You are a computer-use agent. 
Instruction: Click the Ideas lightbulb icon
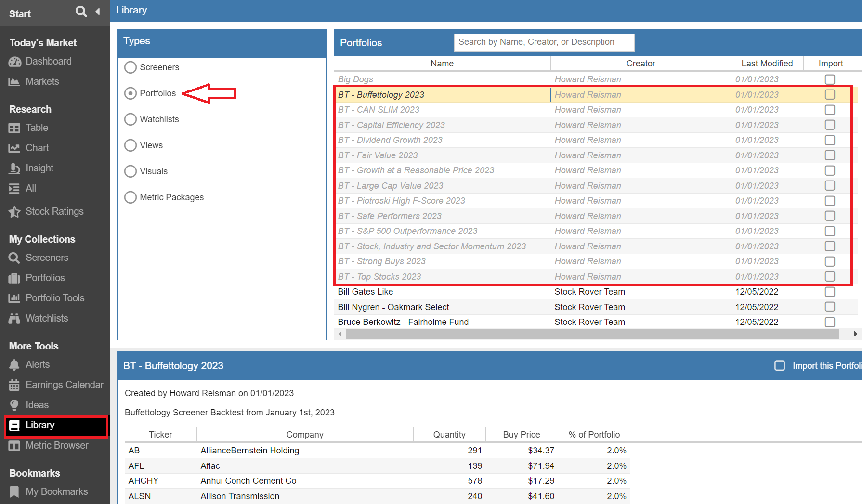coord(14,405)
